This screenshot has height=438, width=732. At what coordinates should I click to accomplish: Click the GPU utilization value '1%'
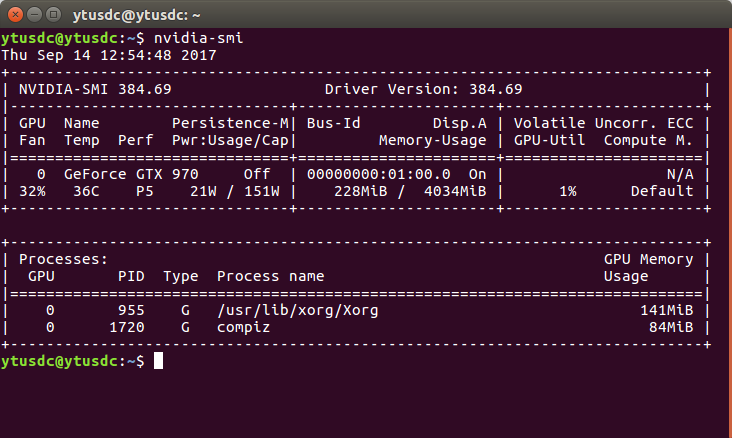(x=568, y=191)
